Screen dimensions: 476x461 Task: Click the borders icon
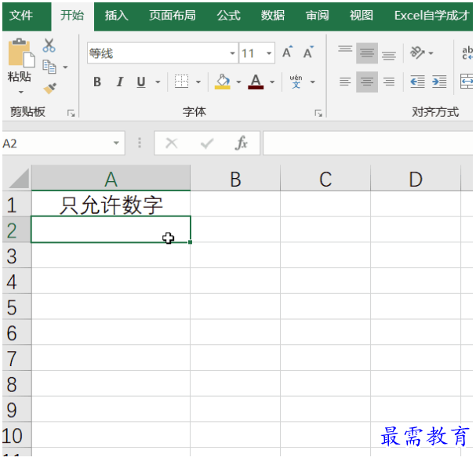(181, 82)
